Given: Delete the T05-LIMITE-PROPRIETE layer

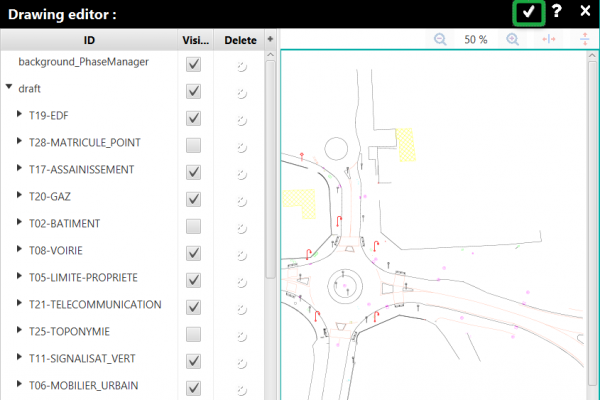Looking at the screenshot, I should pyautogui.click(x=241, y=282).
